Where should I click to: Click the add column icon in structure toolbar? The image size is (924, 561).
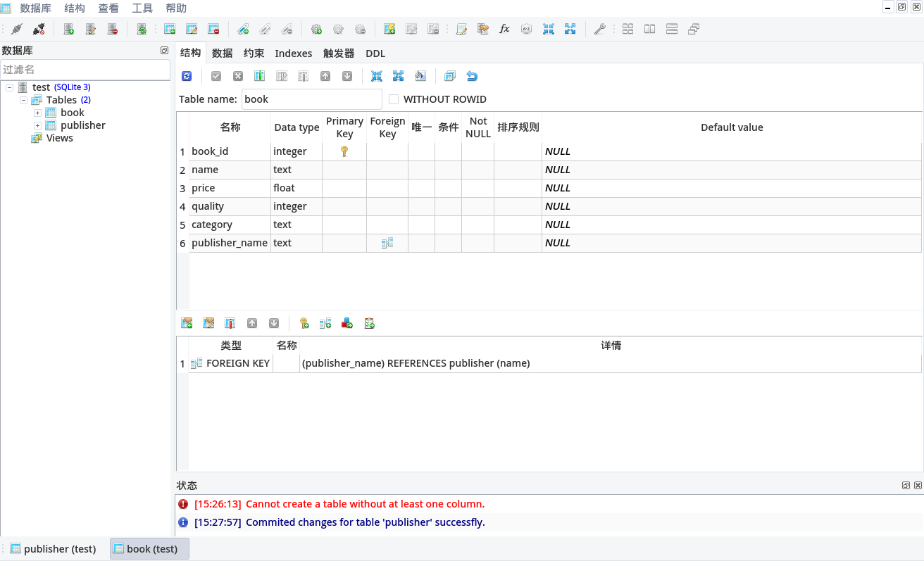click(259, 76)
